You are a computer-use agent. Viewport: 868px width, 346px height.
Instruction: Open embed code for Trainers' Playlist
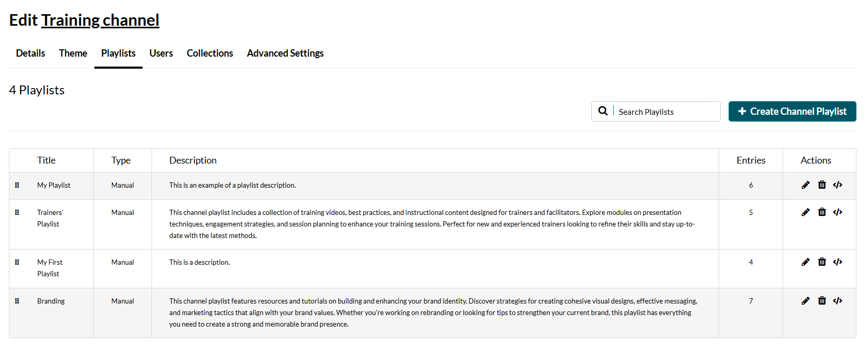point(838,212)
